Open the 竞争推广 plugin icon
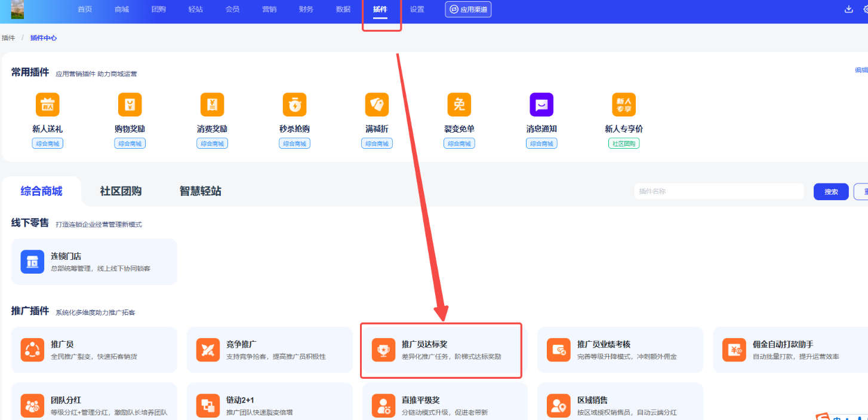868x420 pixels. [208, 350]
